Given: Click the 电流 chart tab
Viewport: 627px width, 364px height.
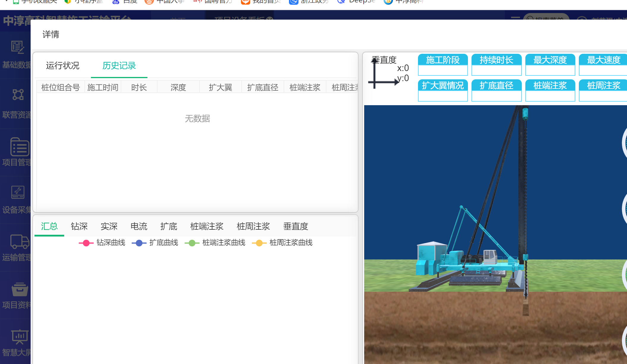Looking at the screenshot, I should point(139,226).
